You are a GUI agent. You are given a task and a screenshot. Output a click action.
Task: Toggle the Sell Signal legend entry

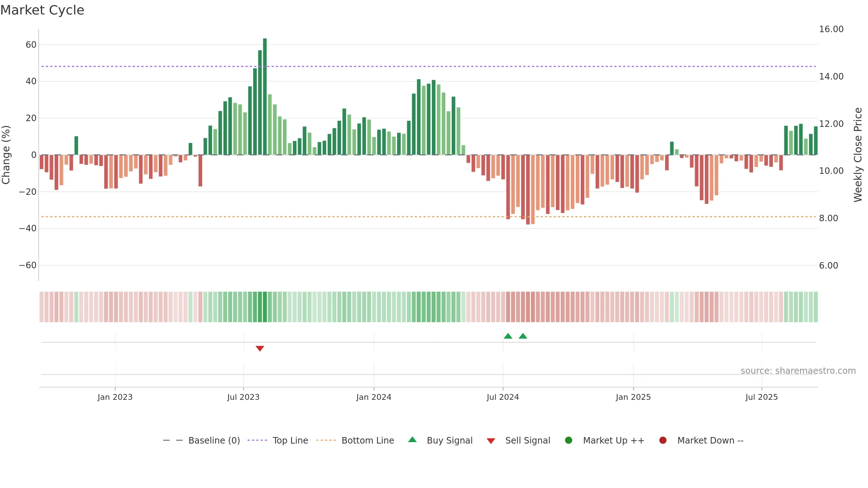[x=518, y=440]
